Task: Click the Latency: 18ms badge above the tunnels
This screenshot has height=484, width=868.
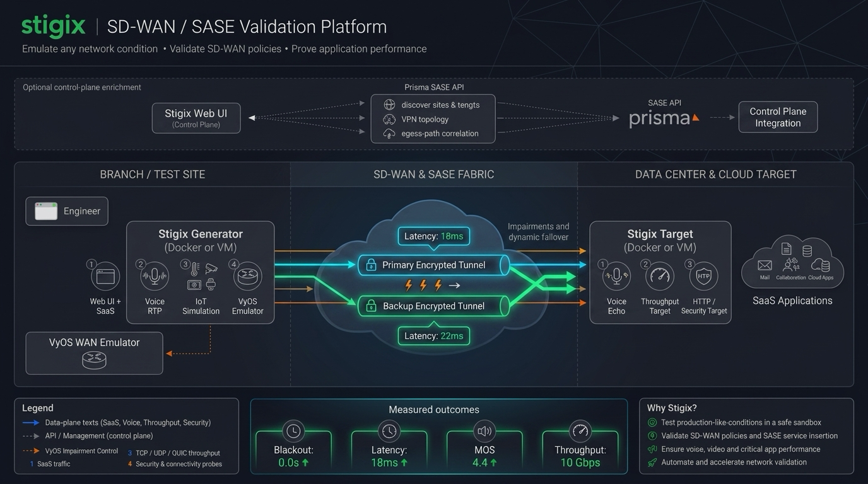Action: pyautogui.click(x=434, y=236)
